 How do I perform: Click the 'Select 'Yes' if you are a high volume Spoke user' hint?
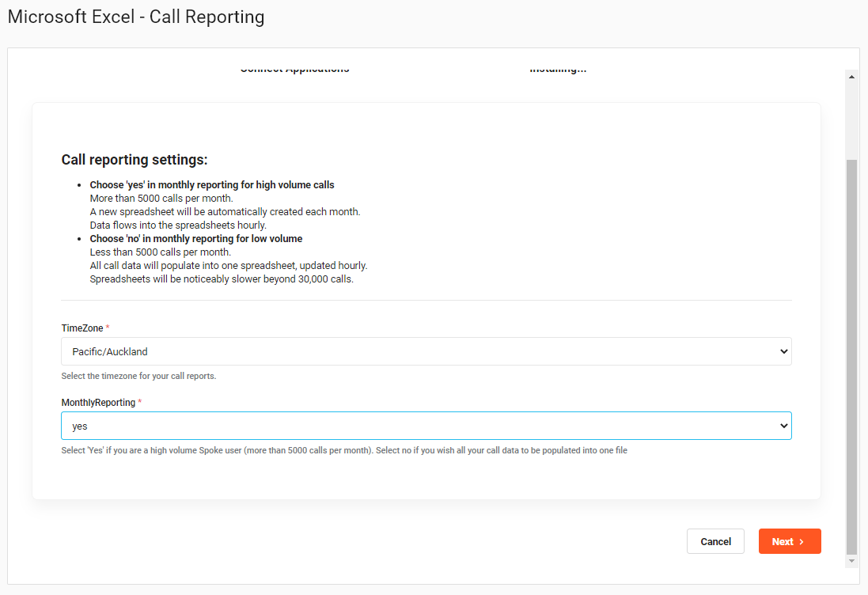344,450
